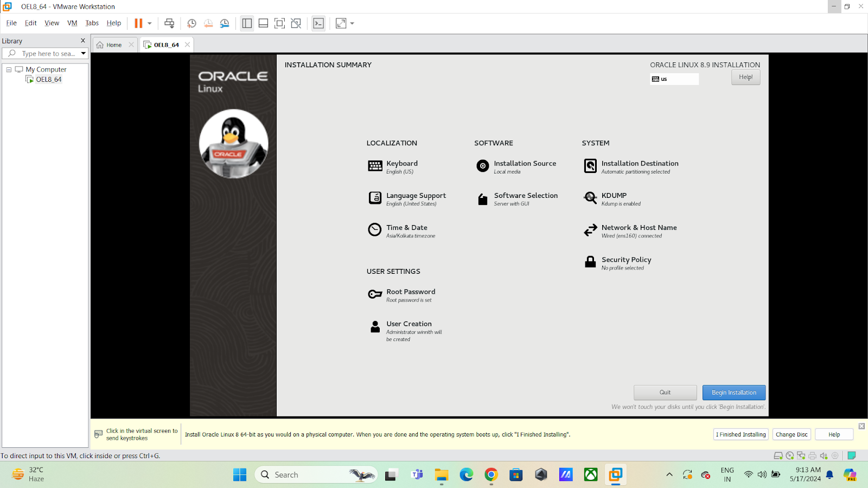The image size is (868, 488).
Task: Close the easy install notification bar
Action: [x=861, y=426]
